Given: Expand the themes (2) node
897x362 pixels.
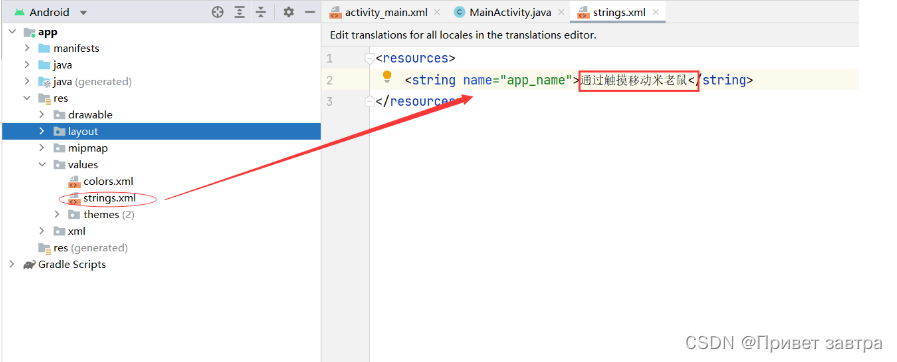Looking at the screenshot, I should tap(57, 214).
